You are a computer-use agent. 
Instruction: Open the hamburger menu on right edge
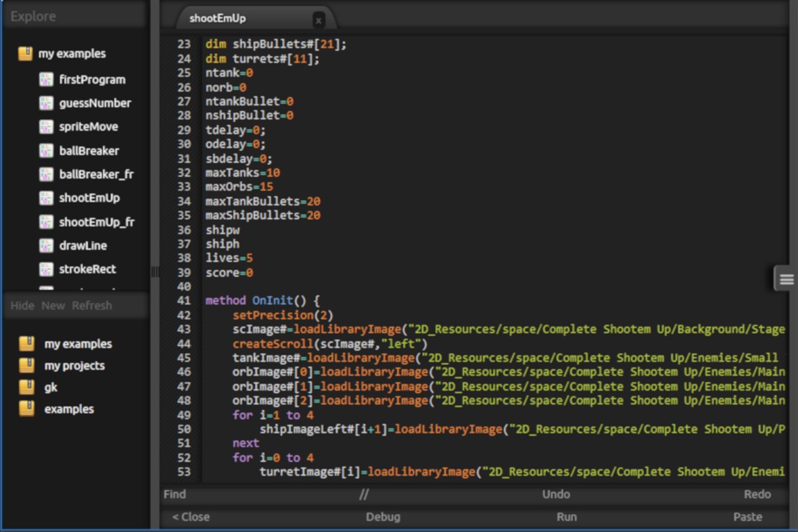786,279
